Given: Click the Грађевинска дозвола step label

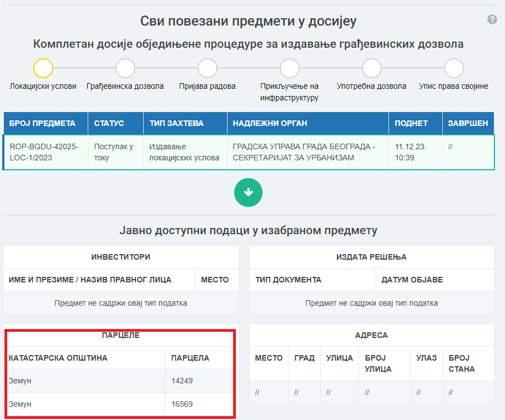Looking at the screenshot, I should 125,87.
